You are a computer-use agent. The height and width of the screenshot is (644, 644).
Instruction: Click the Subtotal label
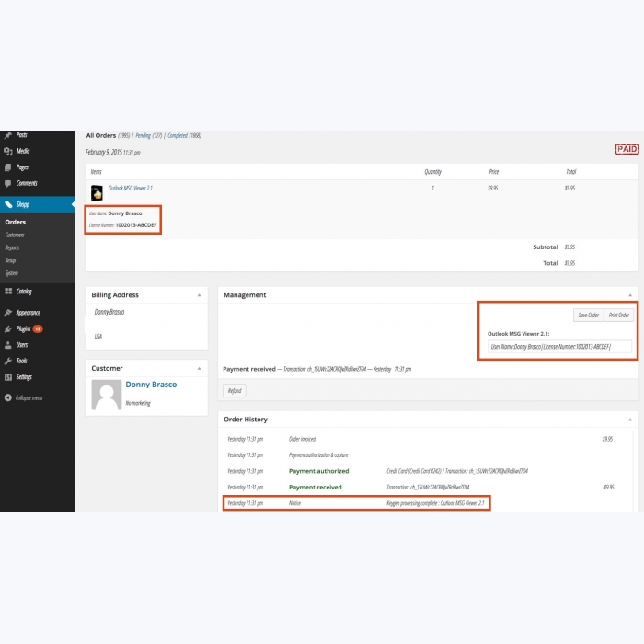[x=546, y=247]
